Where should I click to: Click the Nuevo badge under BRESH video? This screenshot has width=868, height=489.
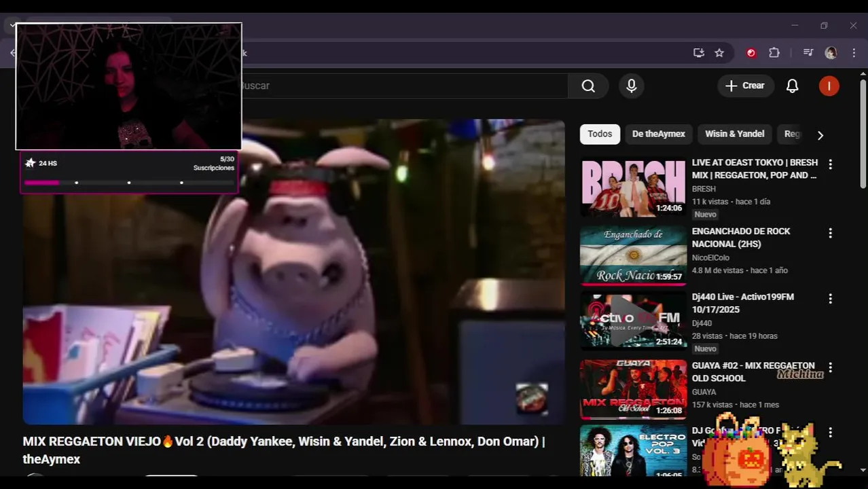705,215
